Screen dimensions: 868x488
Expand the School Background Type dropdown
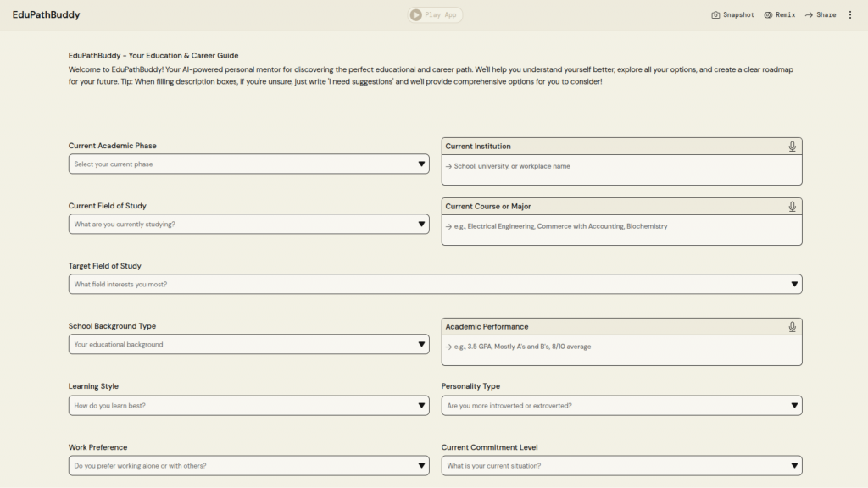(248, 345)
